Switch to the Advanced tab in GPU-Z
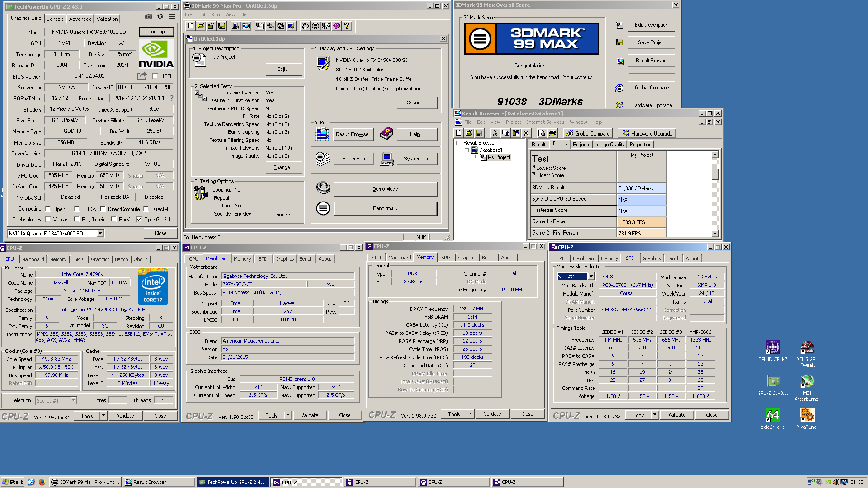868x488 pixels. coord(80,19)
